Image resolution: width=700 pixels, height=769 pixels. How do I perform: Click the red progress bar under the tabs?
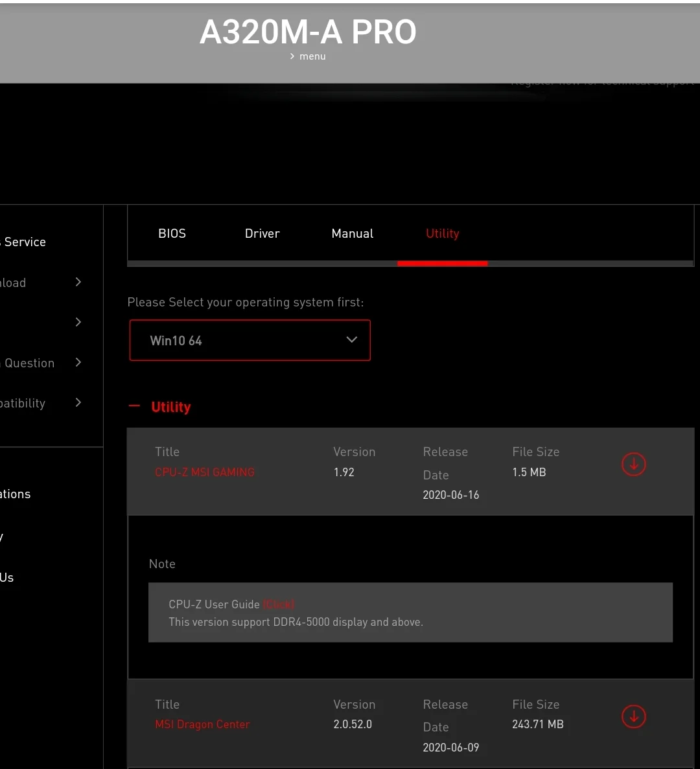pos(443,263)
